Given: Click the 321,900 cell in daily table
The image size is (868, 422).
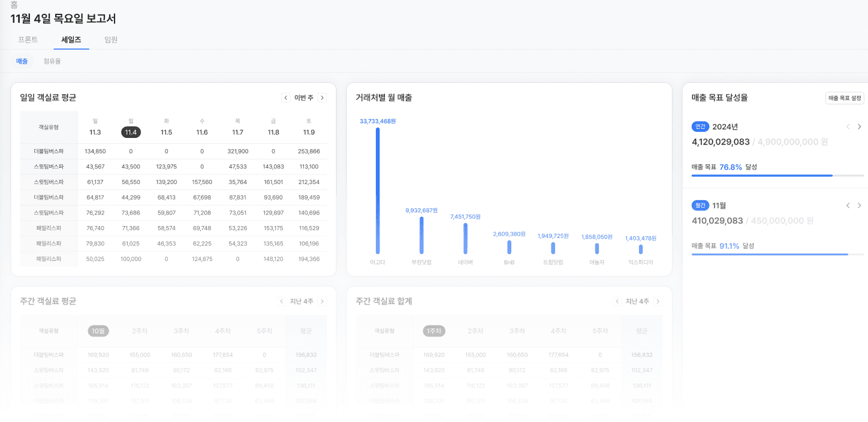Looking at the screenshot, I should [x=238, y=151].
